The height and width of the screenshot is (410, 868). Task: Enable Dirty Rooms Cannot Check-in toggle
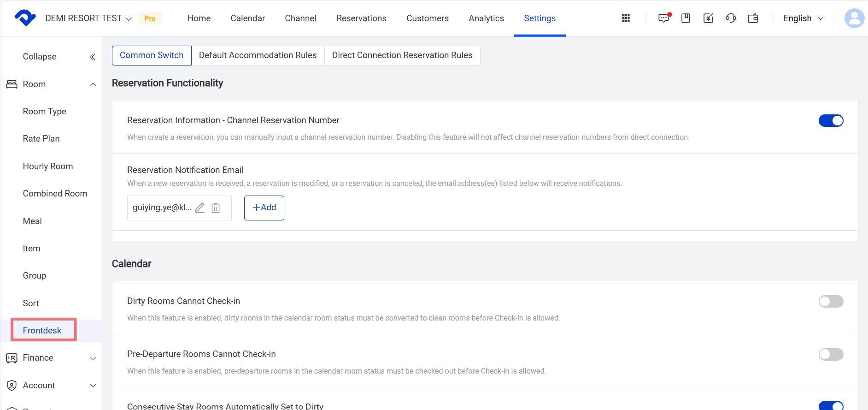click(x=831, y=301)
